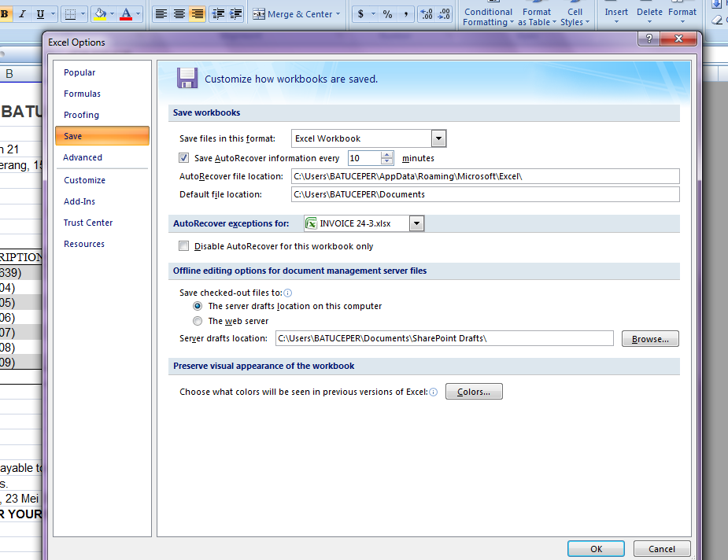Screen dimensions: 728x560
Task: Decrease AutoRecover minutes with down arrow
Action: click(386, 161)
